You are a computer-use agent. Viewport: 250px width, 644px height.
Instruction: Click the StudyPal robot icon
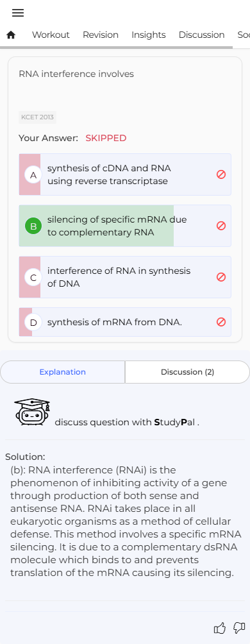(x=32, y=412)
